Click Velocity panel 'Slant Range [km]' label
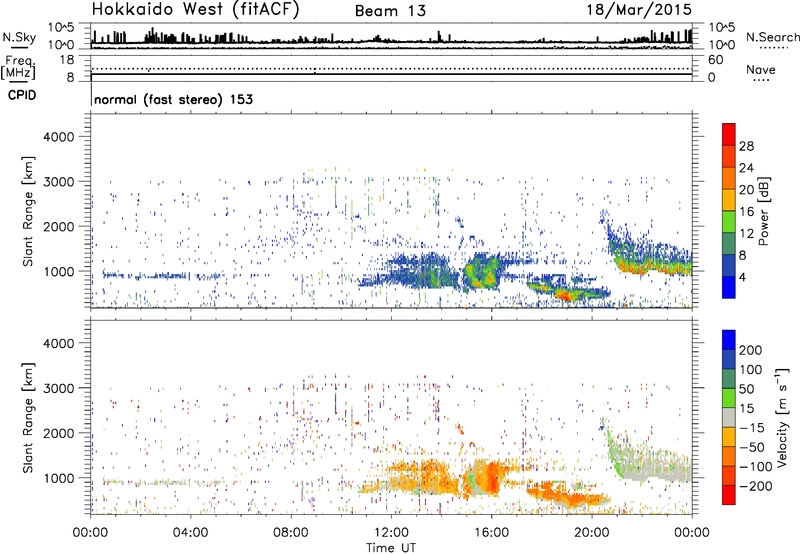 tap(28, 418)
